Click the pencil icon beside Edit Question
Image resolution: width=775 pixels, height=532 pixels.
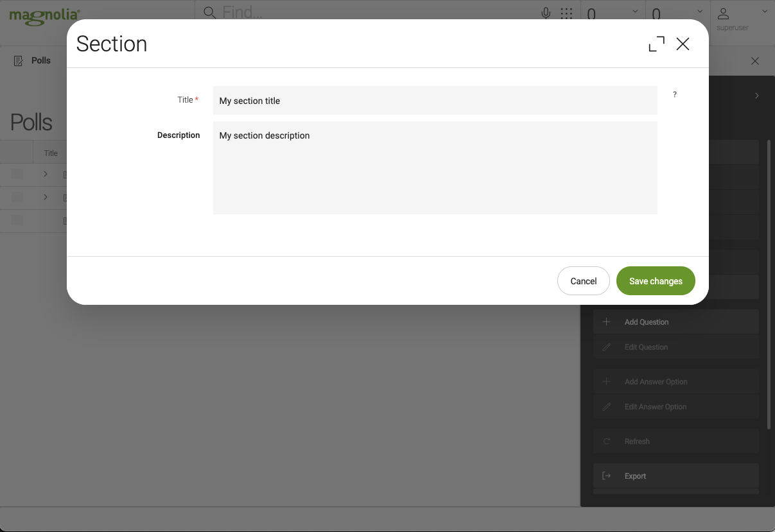(606, 347)
